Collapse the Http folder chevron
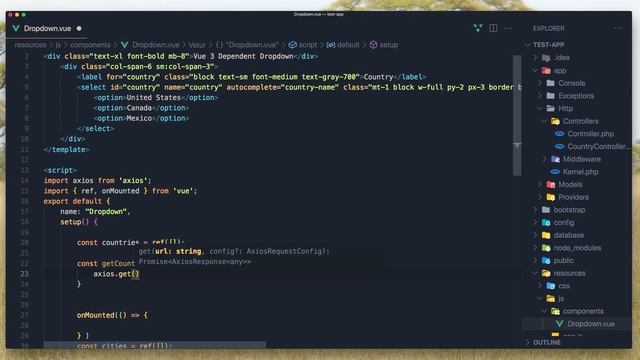Image resolution: width=640 pixels, height=360 pixels. click(540, 108)
